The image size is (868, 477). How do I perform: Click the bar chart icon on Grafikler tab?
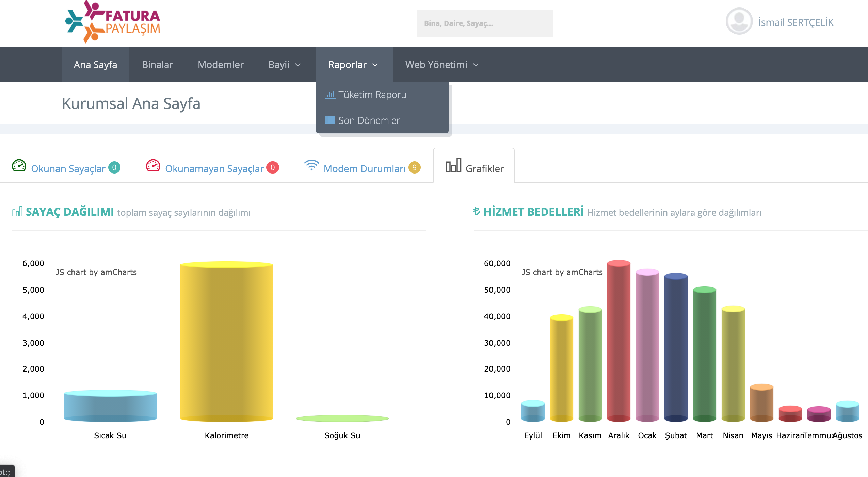(453, 165)
